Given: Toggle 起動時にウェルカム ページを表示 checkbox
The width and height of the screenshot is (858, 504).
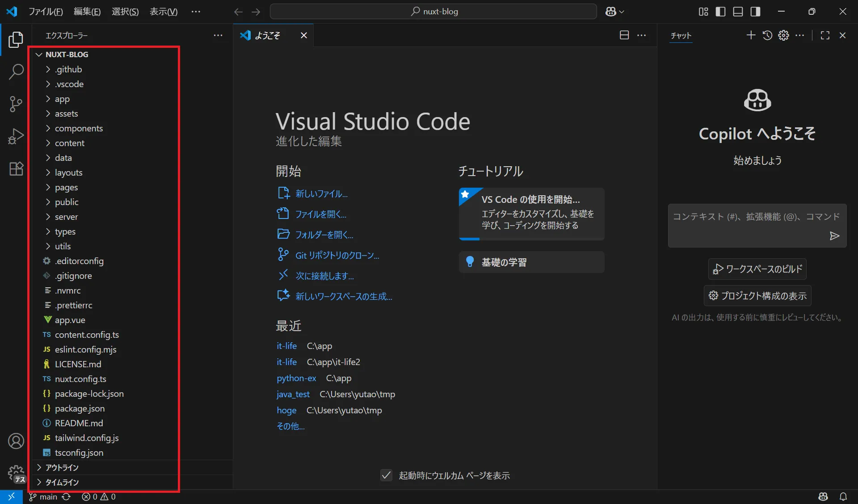Looking at the screenshot, I should 386,475.
